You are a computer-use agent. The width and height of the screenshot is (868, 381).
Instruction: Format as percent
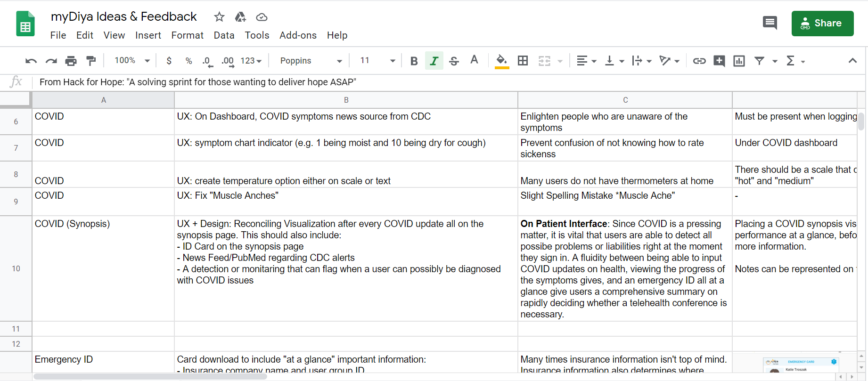(189, 61)
